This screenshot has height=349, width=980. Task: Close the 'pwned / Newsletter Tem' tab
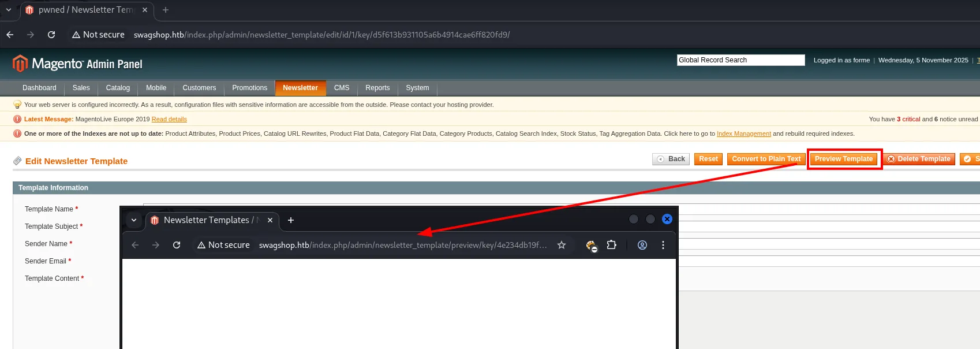tap(145, 10)
